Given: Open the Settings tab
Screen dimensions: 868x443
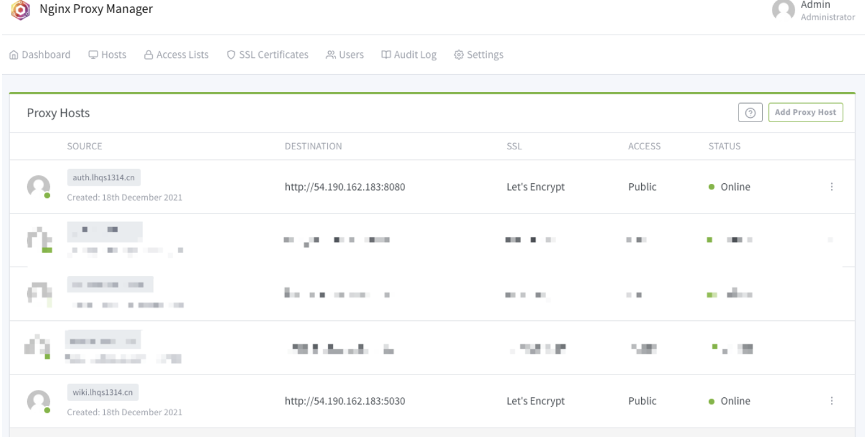Looking at the screenshot, I should pos(478,55).
